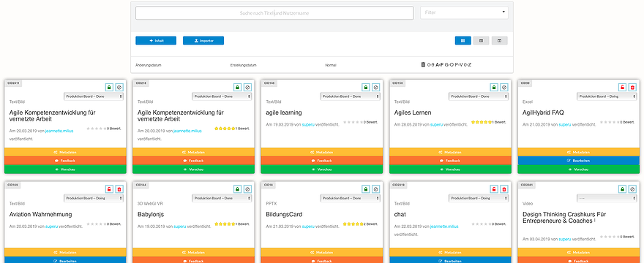
Task: Delete the chat card with the trash icon
Action: 504,189
